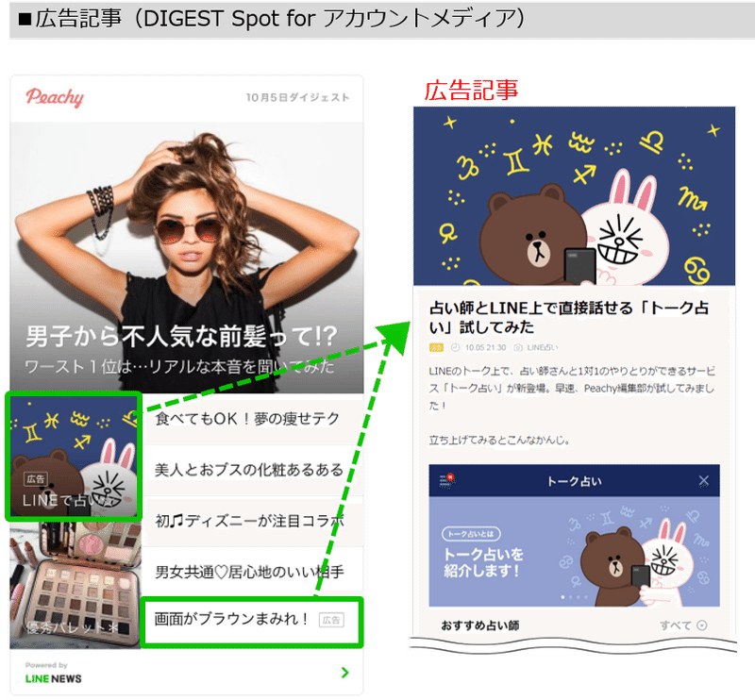
Task: Click the carousel page dots on the banner
Action: click(x=575, y=597)
